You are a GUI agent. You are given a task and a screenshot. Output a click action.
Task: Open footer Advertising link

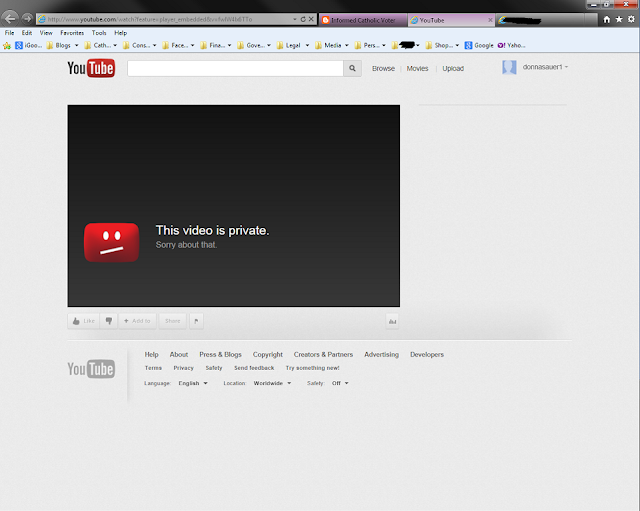[382, 355]
